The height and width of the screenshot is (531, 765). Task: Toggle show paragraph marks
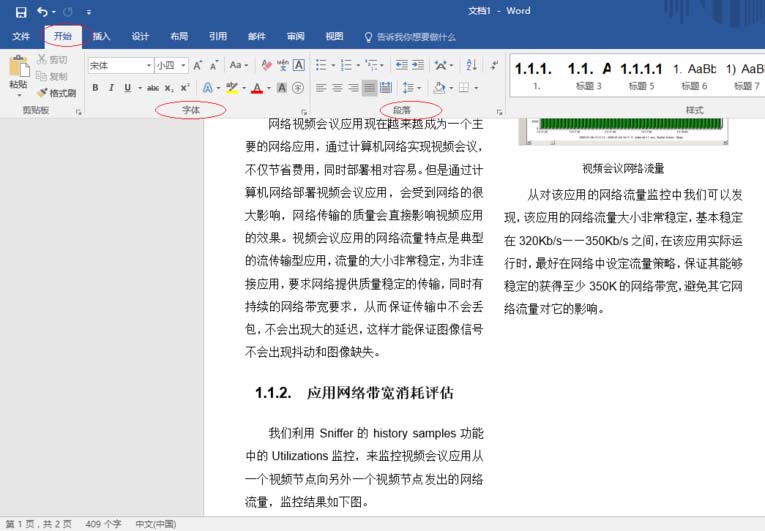coord(494,65)
